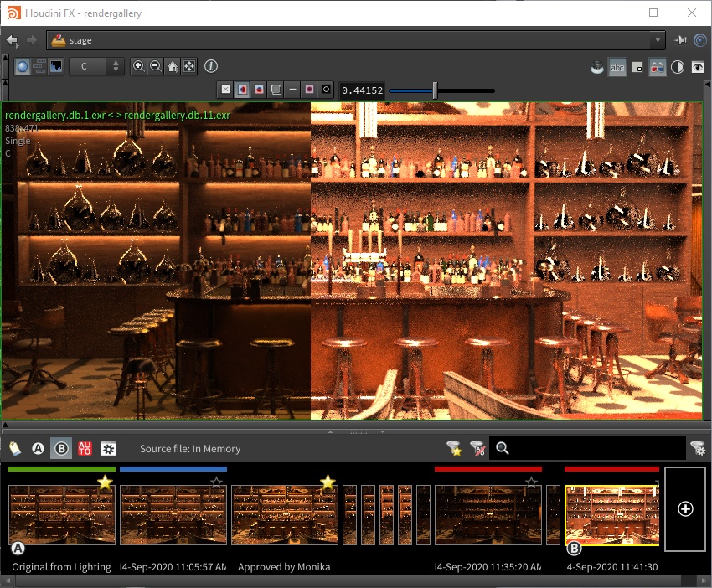This screenshot has width=712, height=588.
Task: Click the histogram view icon
Action: click(56, 66)
